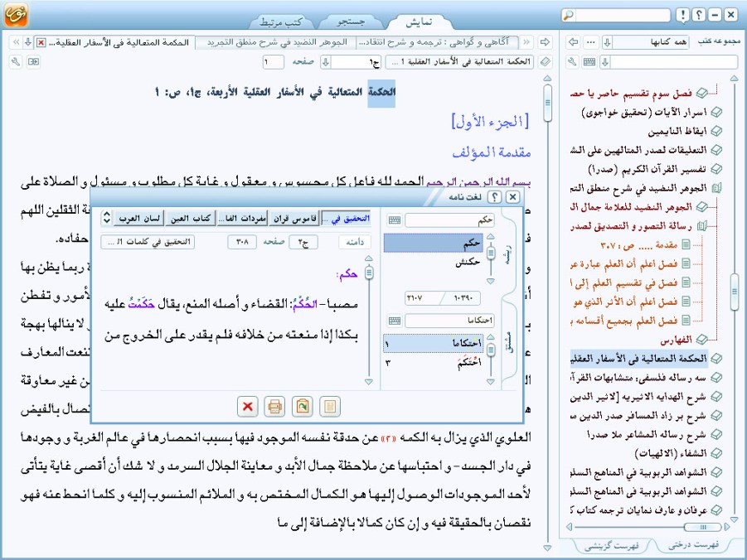Open keyboard icon beside احتكاما field

(x=395, y=321)
